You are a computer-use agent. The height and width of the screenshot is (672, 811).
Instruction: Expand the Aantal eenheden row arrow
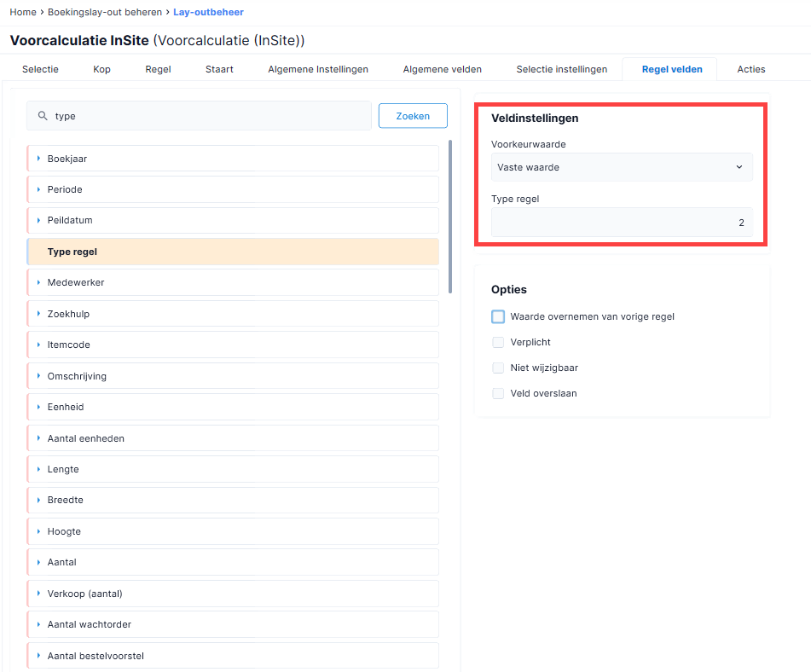[x=38, y=438]
